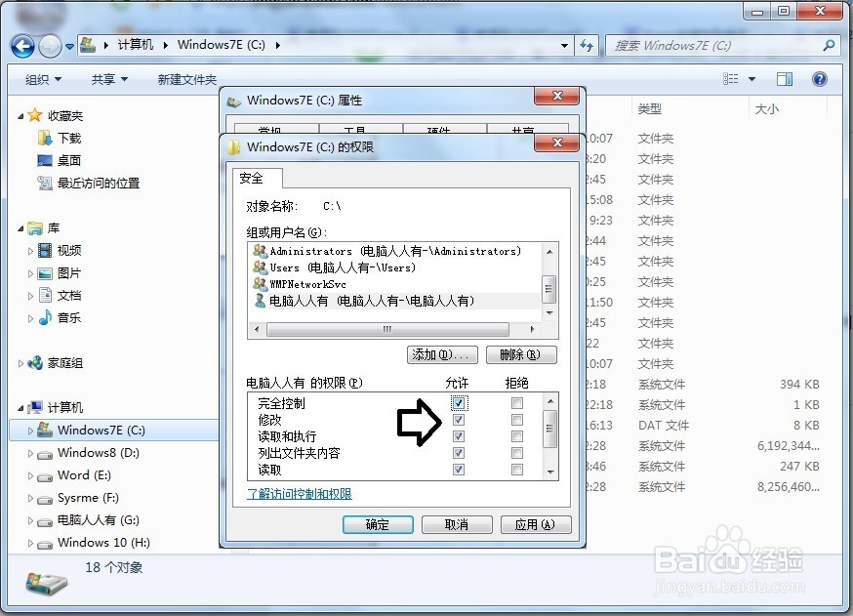Check 拒绝 for 读取和执行
Image resolution: width=853 pixels, height=616 pixels.
point(517,436)
